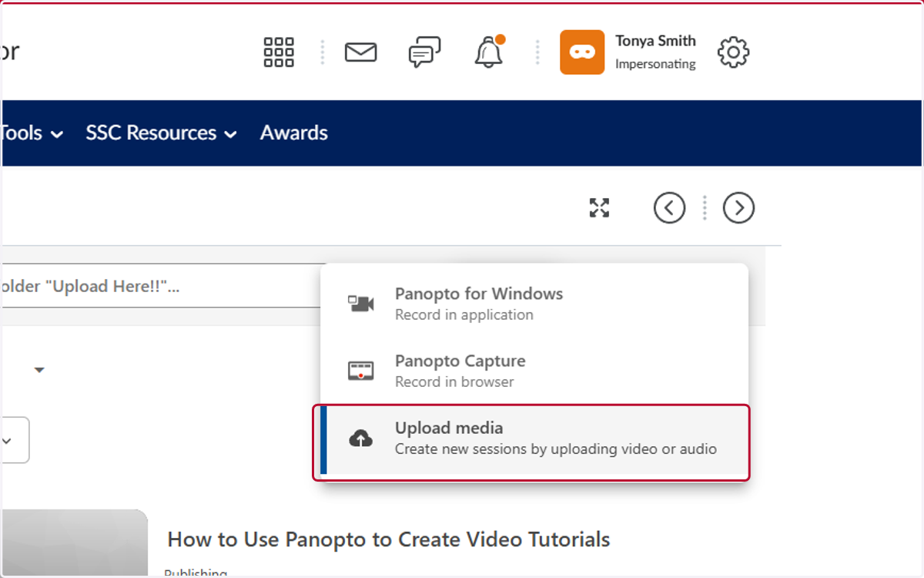This screenshot has height=578, width=924.
Task: Open the subscription alerts chat icon
Action: point(424,52)
